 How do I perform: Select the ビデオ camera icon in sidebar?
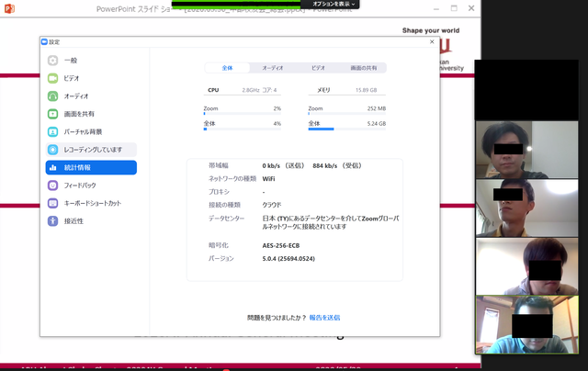pos(53,78)
